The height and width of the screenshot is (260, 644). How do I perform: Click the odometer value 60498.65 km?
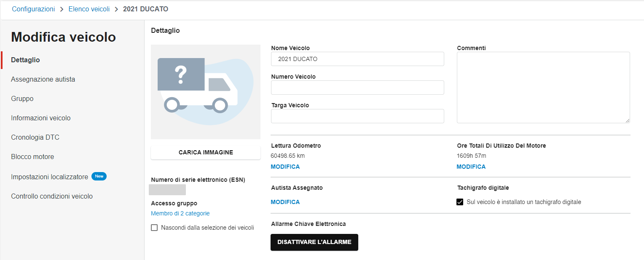287,156
